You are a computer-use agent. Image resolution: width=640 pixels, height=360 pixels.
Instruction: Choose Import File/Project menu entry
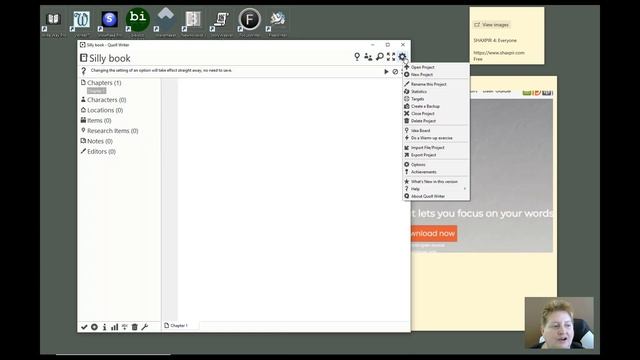pos(435,147)
